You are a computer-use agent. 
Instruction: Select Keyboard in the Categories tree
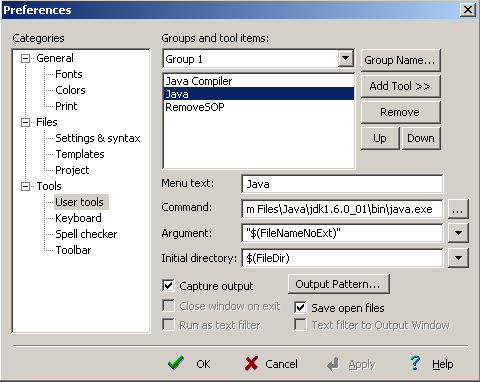[78, 218]
